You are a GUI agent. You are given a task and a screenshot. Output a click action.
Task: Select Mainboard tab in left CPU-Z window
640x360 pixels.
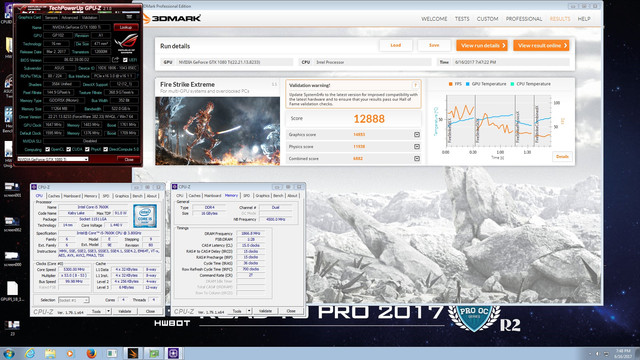[72, 196]
